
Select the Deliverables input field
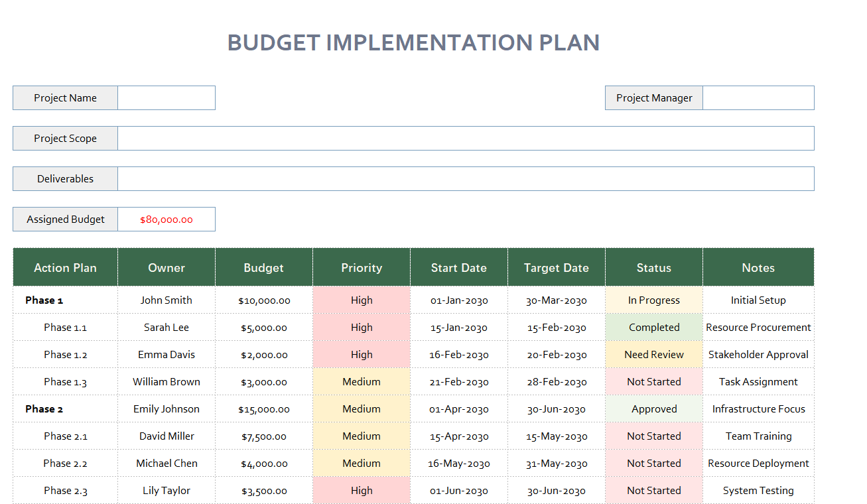tap(466, 178)
